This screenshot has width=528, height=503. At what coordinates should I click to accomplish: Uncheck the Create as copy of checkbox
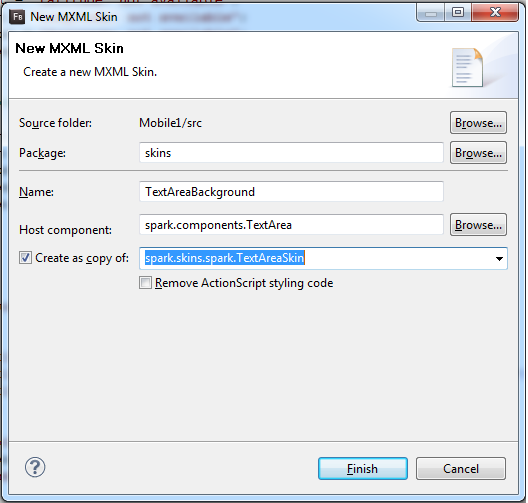click(25, 258)
